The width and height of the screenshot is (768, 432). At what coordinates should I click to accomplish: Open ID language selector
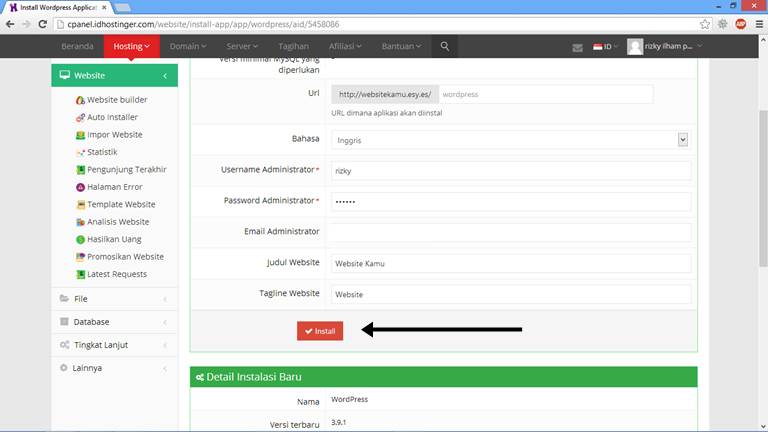pos(605,47)
